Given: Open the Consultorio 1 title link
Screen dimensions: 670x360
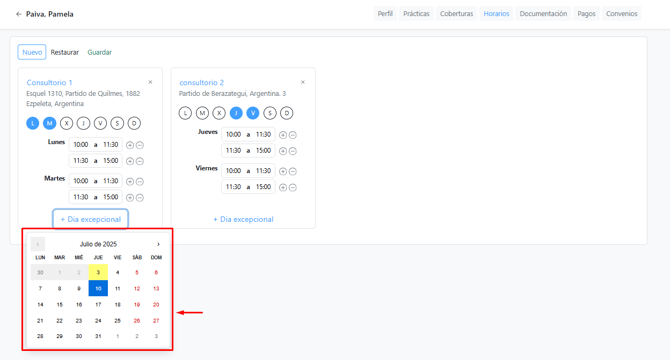Looking at the screenshot, I should [x=49, y=82].
